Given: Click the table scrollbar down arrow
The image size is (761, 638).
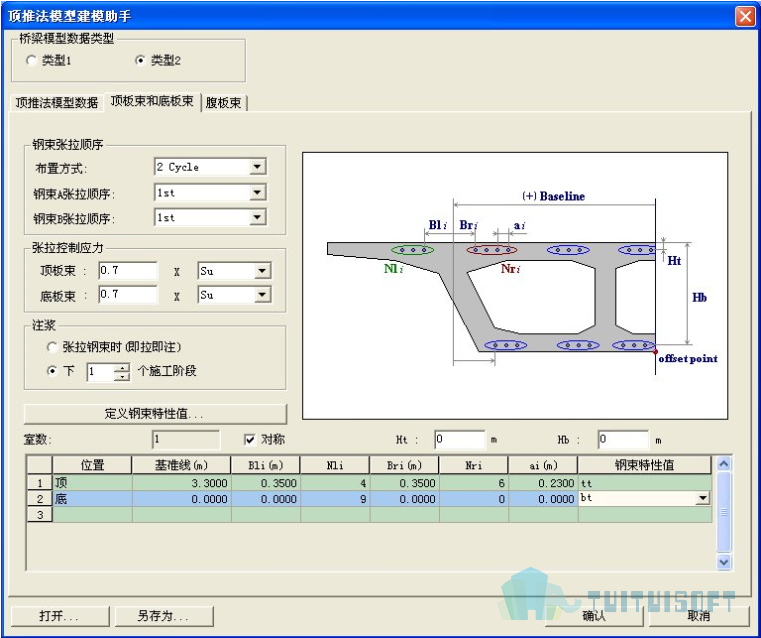Looking at the screenshot, I should tap(724, 562).
